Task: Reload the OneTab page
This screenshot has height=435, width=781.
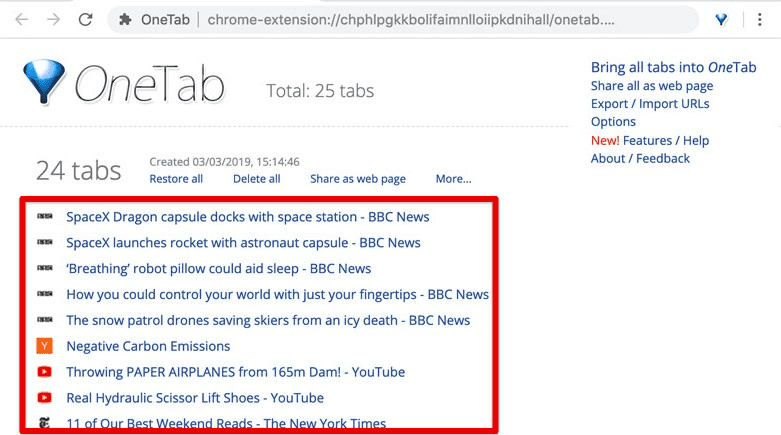Action: (86, 19)
